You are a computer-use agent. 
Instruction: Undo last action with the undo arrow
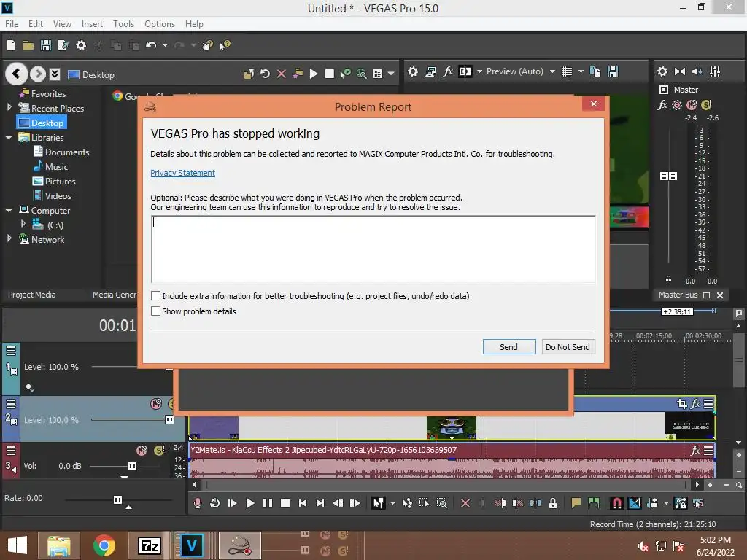(151, 45)
